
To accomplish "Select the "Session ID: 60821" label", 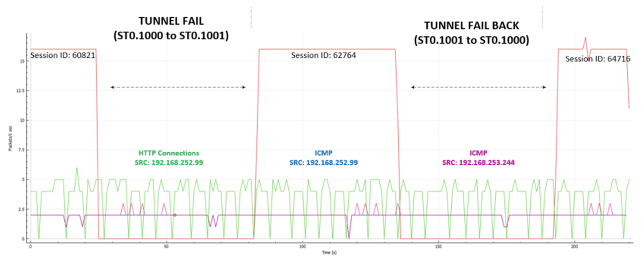I will (63, 55).
